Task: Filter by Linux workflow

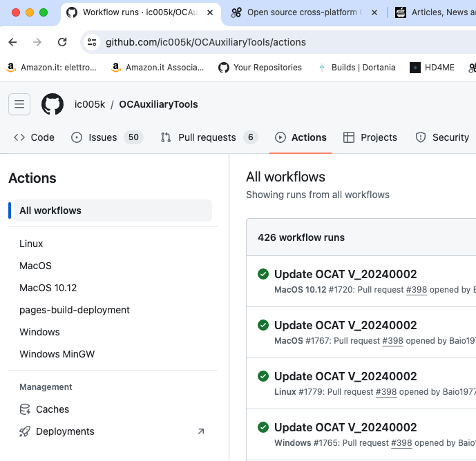Action: (x=31, y=244)
